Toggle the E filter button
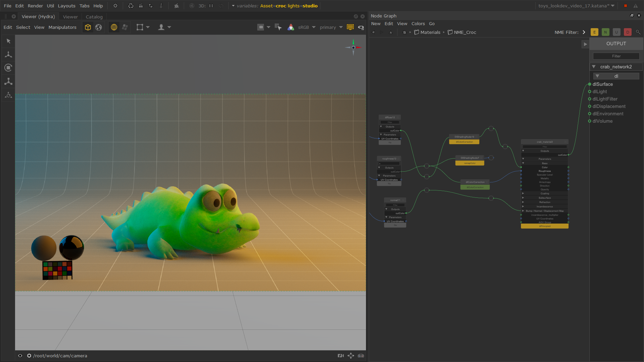This screenshot has height=362, width=644. click(594, 32)
